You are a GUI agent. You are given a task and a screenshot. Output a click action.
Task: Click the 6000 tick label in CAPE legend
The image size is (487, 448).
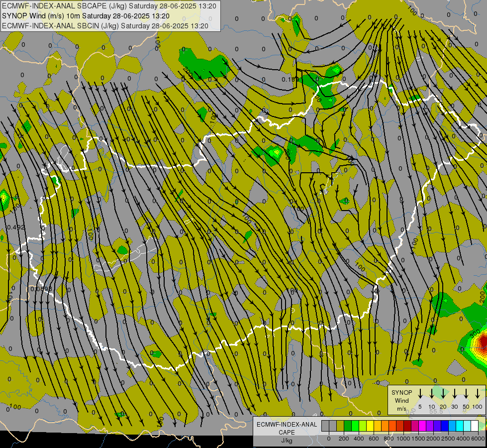(x=478, y=439)
